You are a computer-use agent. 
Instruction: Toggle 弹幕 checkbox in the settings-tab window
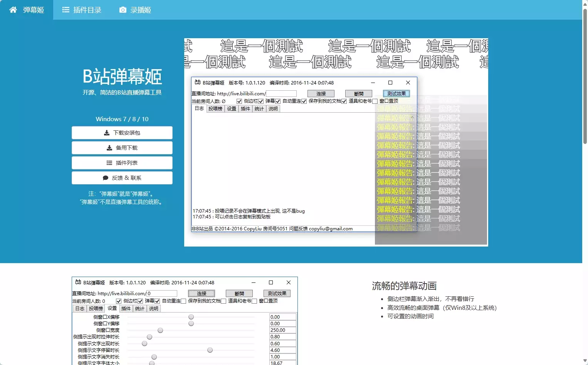140,301
